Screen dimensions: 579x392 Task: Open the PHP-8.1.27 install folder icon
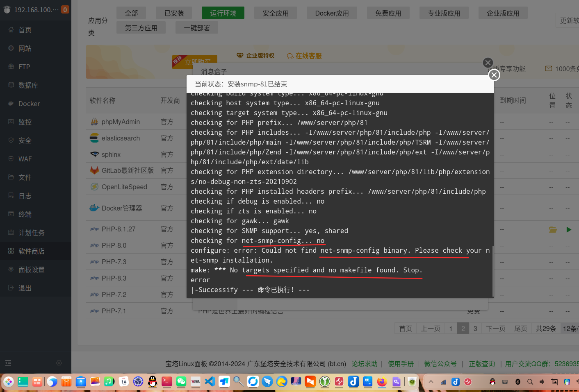pos(553,229)
